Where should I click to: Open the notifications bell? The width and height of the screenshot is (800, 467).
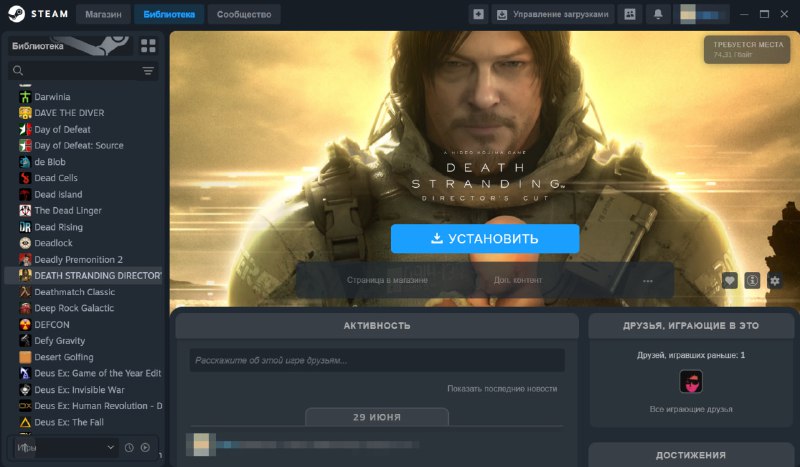[658, 14]
